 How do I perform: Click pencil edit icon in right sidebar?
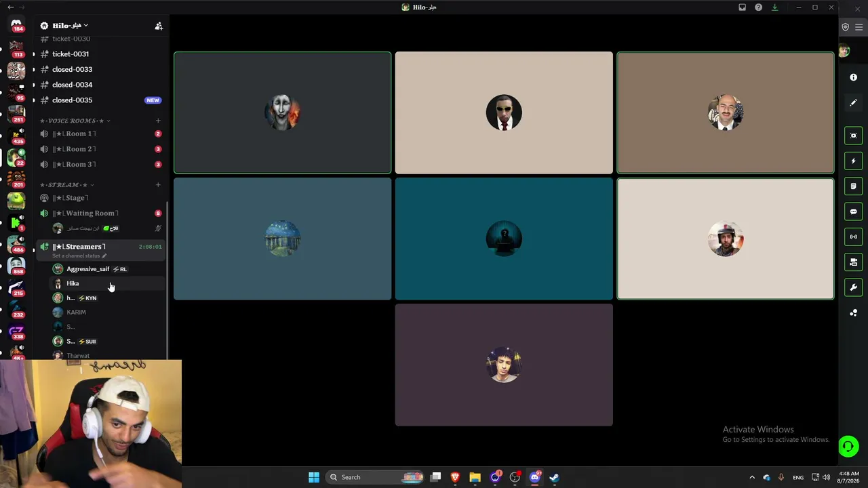pos(854,102)
